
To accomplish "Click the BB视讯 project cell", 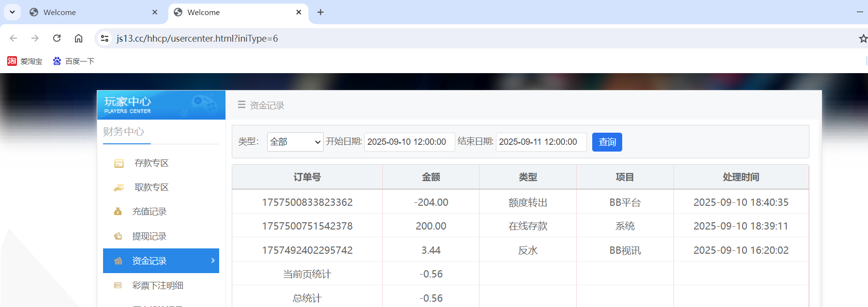I will [x=625, y=250].
